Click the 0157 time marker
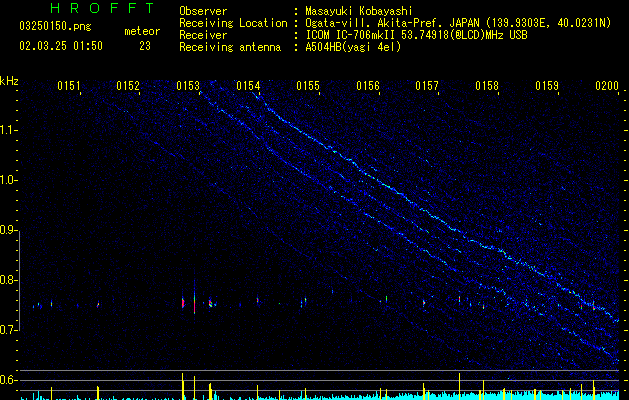The image size is (629, 400). pos(428,86)
